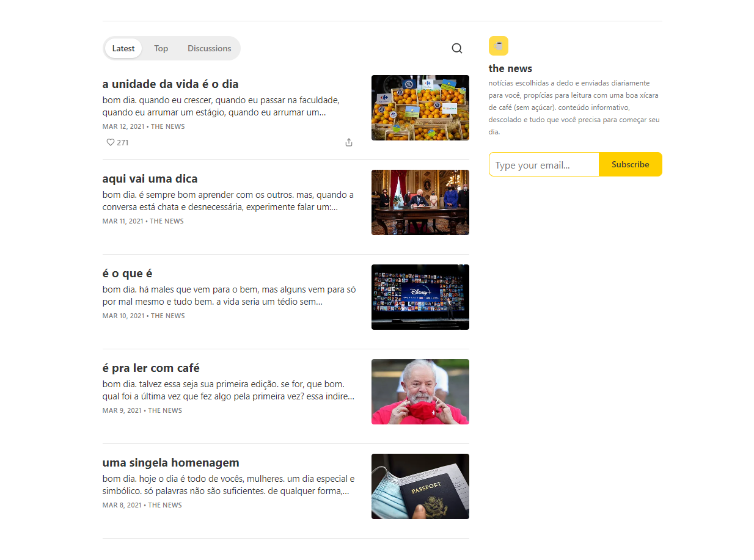Click the share icon on first post
754x560 pixels.
pyautogui.click(x=349, y=142)
